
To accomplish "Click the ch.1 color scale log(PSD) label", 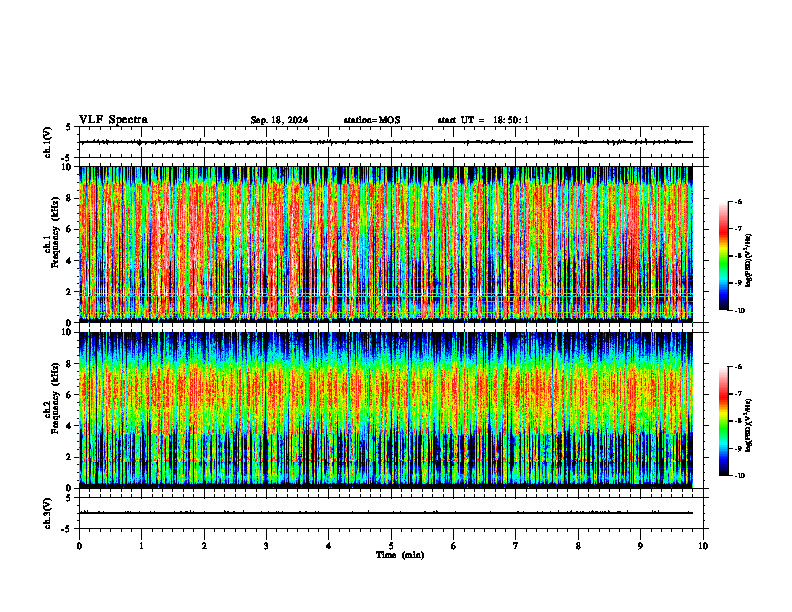I will pyautogui.click(x=748, y=261).
